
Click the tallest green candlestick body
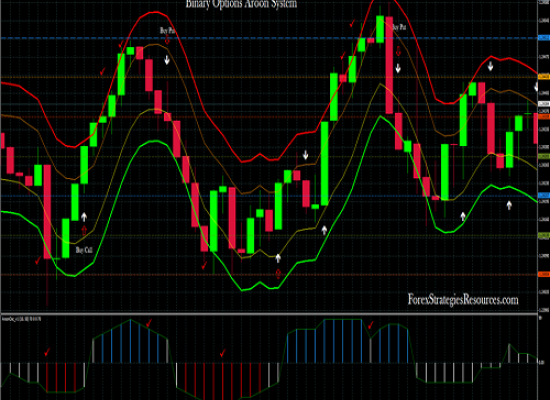pos(324,164)
